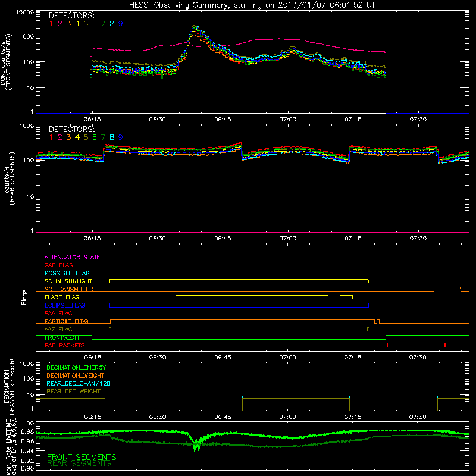Click the REAR_DEC_WEIGHT legend entry
This screenshot has width=476, height=476.
[x=73, y=392]
